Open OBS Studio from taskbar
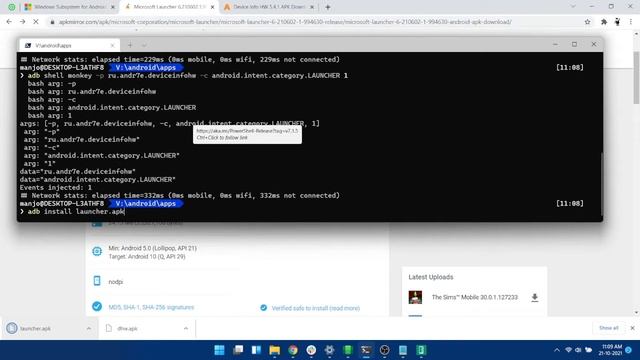The image size is (640, 360). click(x=384, y=350)
